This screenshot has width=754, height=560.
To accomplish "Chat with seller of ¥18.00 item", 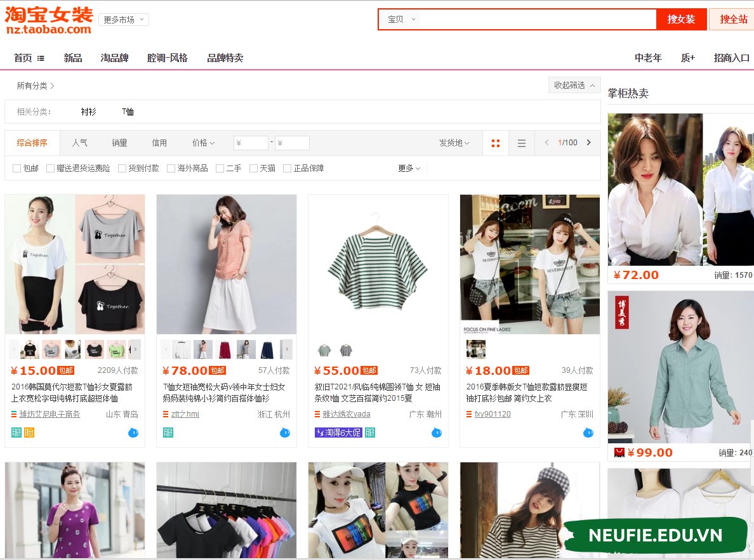I will (588, 433).
